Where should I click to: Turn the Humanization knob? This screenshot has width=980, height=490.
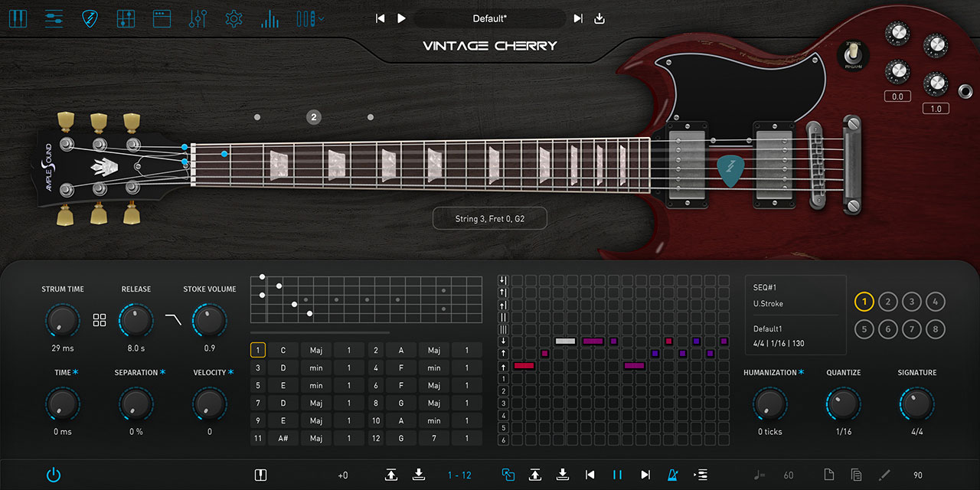(770, 404)
